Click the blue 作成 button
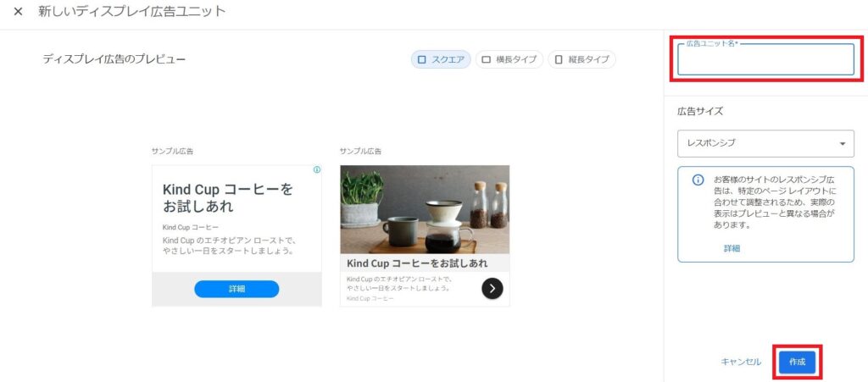Viewport: 868px width, 382px height. [797, 363]
